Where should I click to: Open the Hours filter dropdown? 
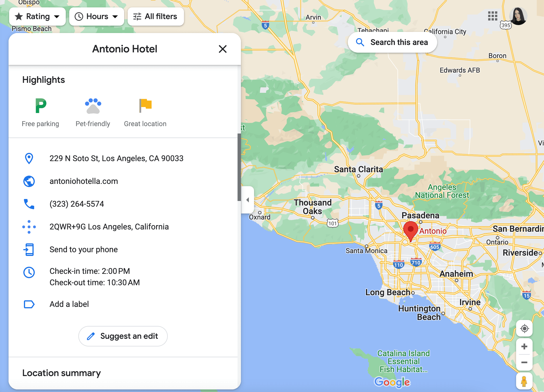pos(97,17)
